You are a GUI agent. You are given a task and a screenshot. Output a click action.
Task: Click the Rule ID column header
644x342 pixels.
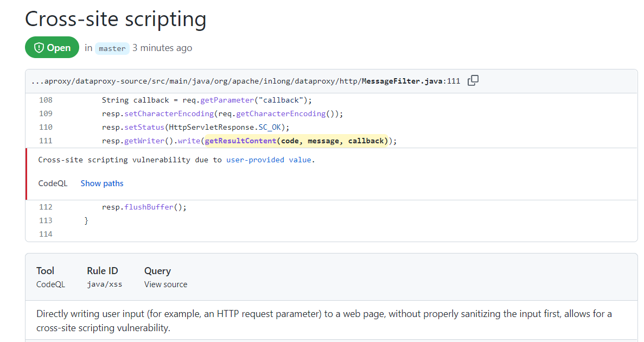coord(102,270)
